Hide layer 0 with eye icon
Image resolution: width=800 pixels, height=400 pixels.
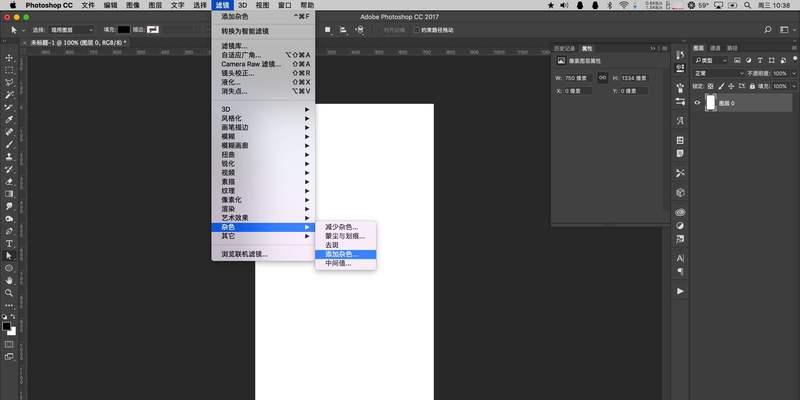[x=697, y=103]
